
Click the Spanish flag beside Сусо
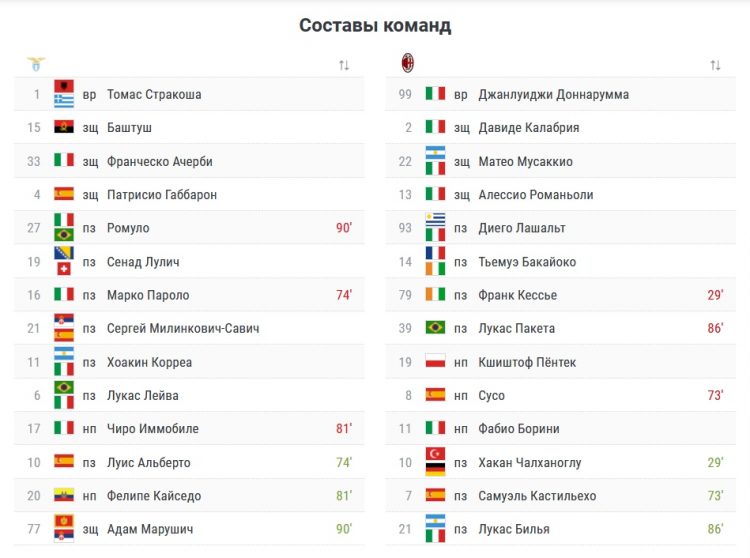click(435, 395)
